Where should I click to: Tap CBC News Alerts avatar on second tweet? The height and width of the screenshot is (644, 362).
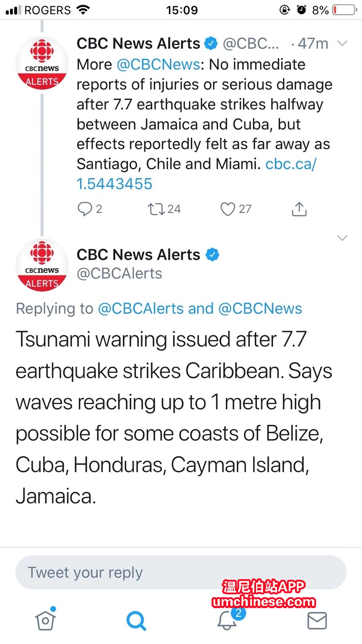point(42,266)
